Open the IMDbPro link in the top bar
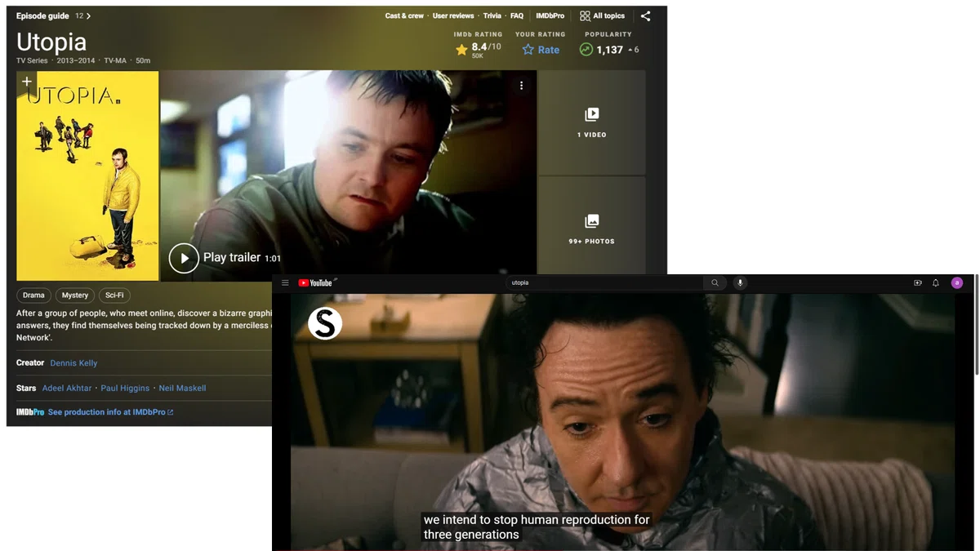980x551 pixels. click(550, 16)
